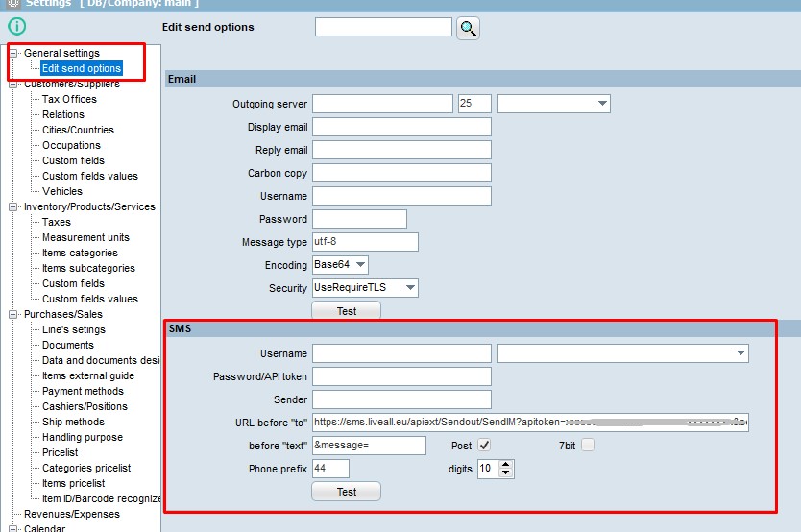This screenshot has width=801, height=532.
Task: Focus the Password/API token field
Action: coord(401,376)
